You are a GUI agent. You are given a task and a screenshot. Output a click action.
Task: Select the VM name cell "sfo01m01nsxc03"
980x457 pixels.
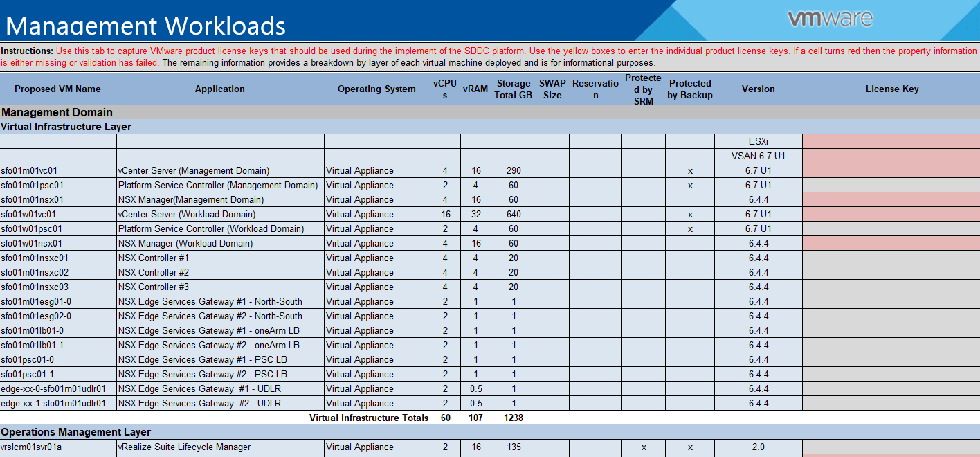[x=58, y=287]
